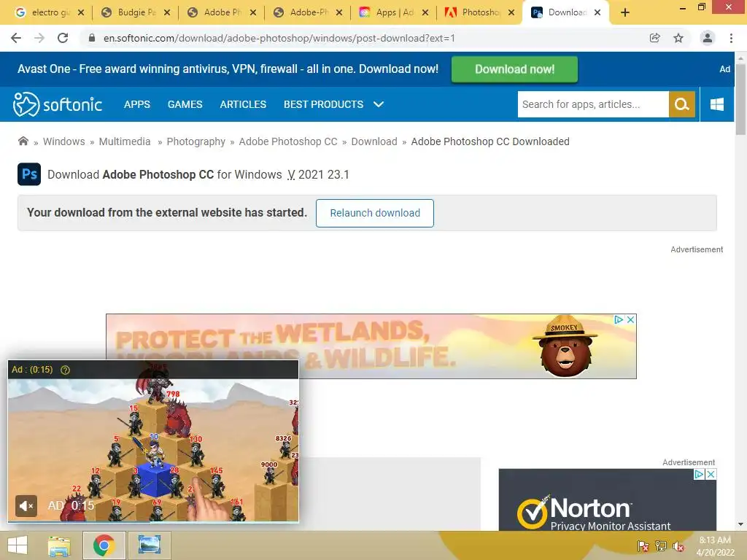Screen dimensions: 747x560
Task: Go to Softonic home via breadcrumb house
Action: pyautogui.click(x=23, y=141)
